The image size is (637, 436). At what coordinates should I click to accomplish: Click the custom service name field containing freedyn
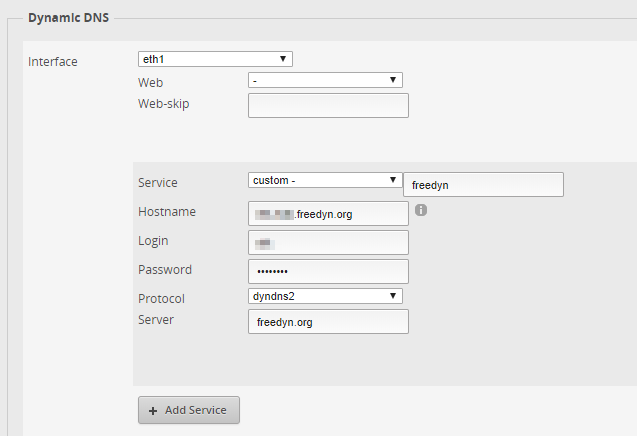483,185
